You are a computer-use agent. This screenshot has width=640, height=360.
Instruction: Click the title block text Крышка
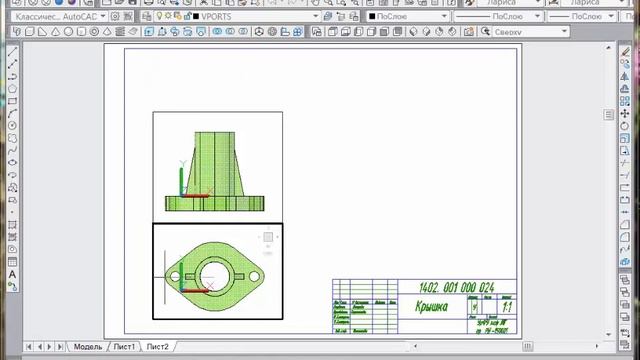click(x=432, y=307)
